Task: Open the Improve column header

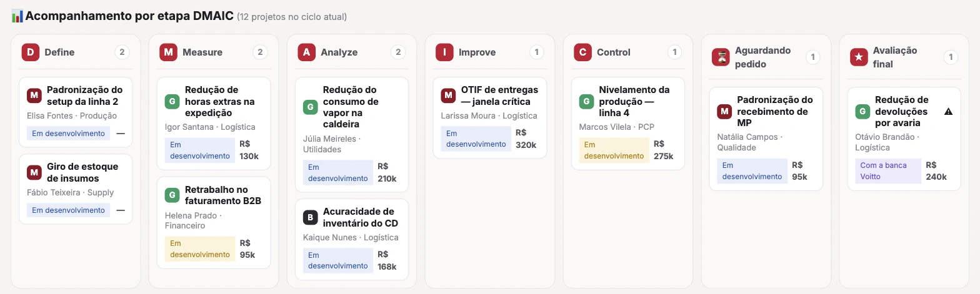Action: click(490, 52)
